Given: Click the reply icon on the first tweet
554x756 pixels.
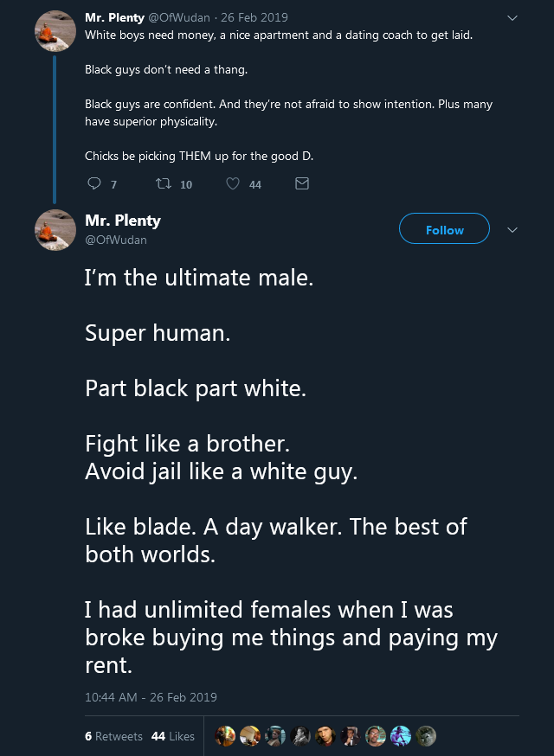Looking at the screenshot, I should [94, 183].
